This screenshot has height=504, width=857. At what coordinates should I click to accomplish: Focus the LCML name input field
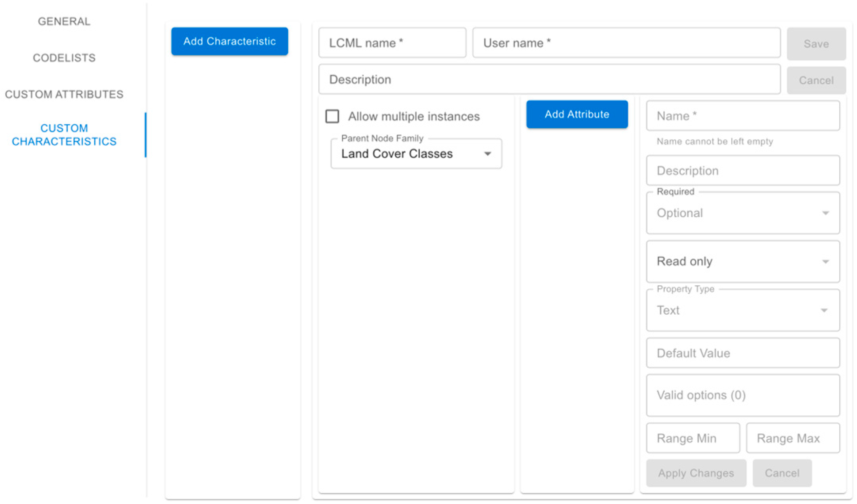click(x=392, y=43)
